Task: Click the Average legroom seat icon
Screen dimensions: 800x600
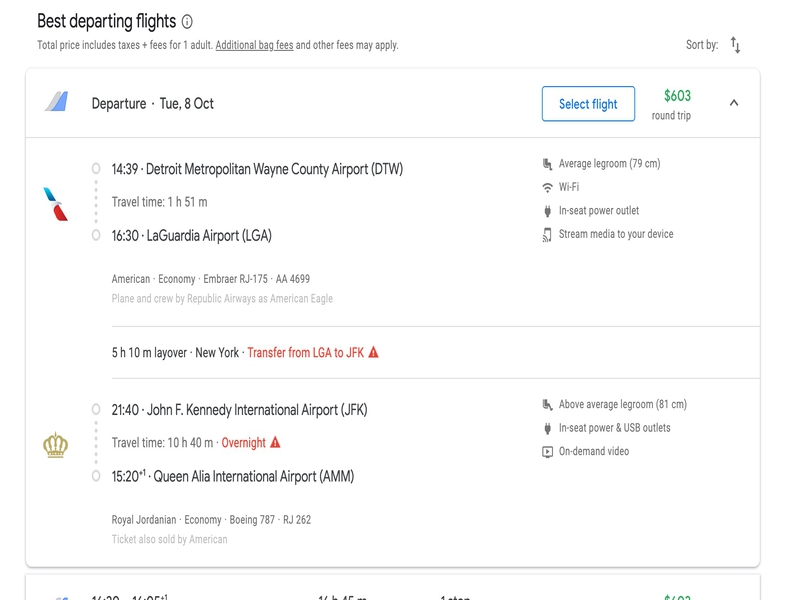Action: [x=547, y=164]
